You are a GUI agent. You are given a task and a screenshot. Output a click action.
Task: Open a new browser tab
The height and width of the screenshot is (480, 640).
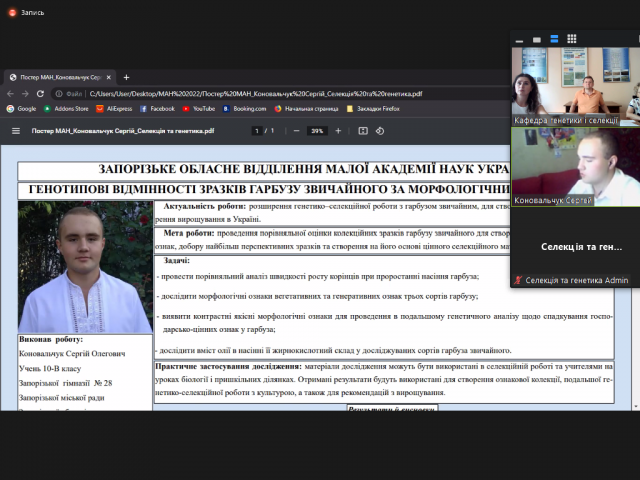[126, 77]
